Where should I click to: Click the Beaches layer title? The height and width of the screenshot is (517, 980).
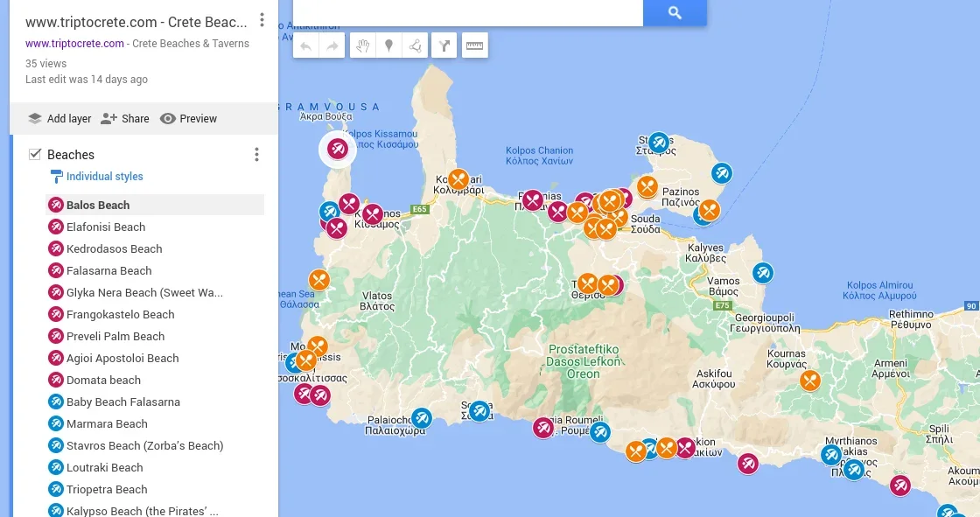(71, 155)
